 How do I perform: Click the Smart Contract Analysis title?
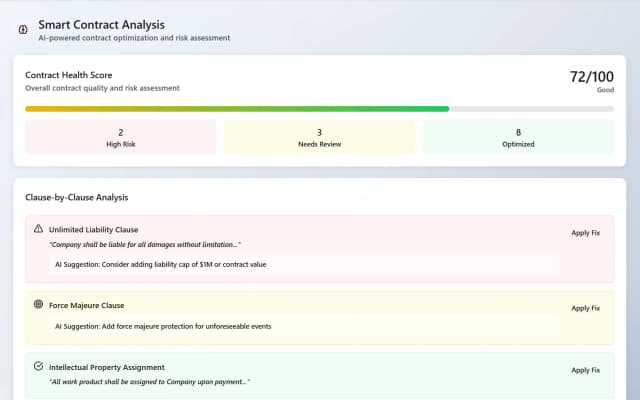pyautogui.click(x=102, y=24)
